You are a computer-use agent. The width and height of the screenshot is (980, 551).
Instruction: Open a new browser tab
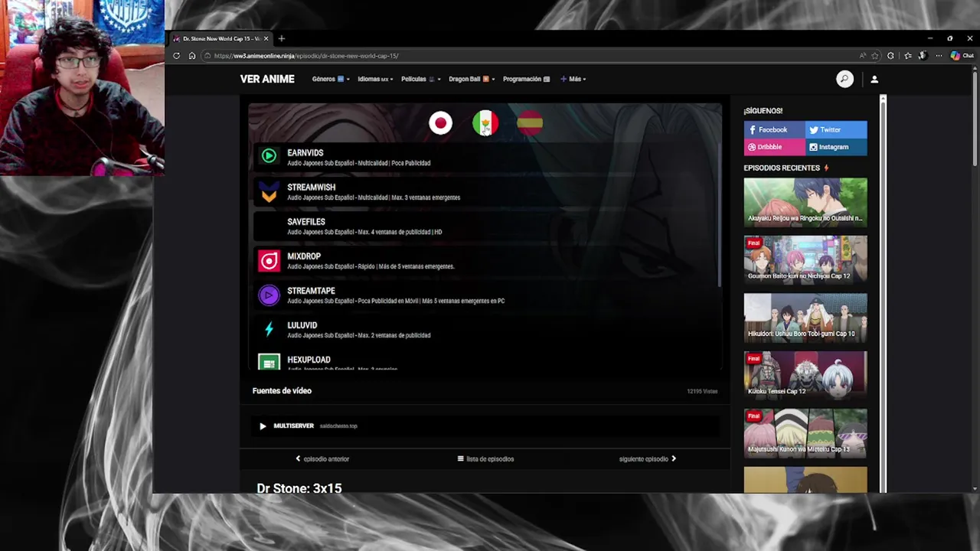click(x=281, y=38)
